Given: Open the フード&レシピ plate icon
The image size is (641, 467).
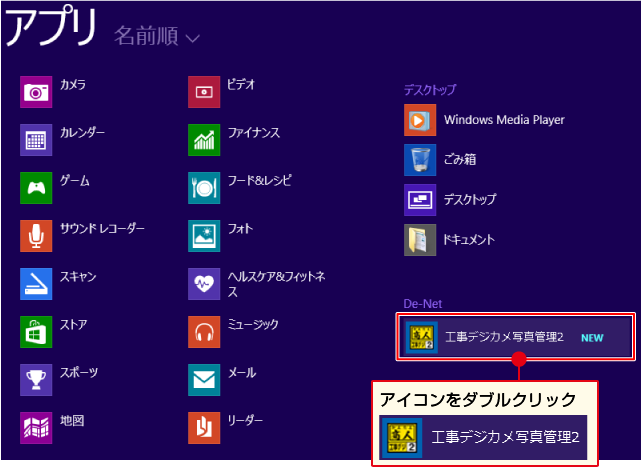Looking at the screenshot, I should click(204, 188).
